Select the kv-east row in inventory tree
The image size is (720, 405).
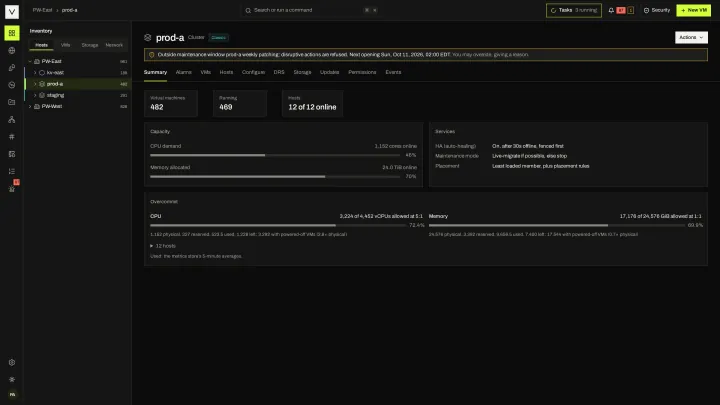coord(78,73)
